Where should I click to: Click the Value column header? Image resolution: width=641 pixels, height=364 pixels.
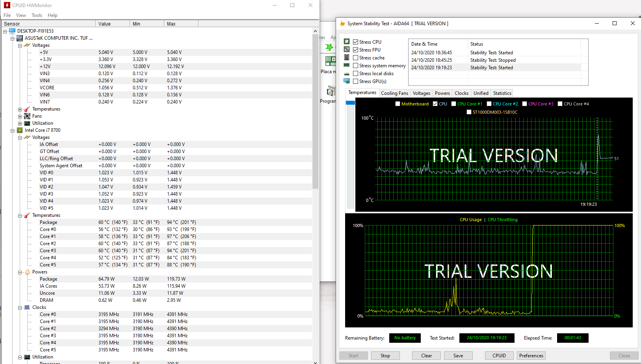pyautogui.click(x=113, y=24)
